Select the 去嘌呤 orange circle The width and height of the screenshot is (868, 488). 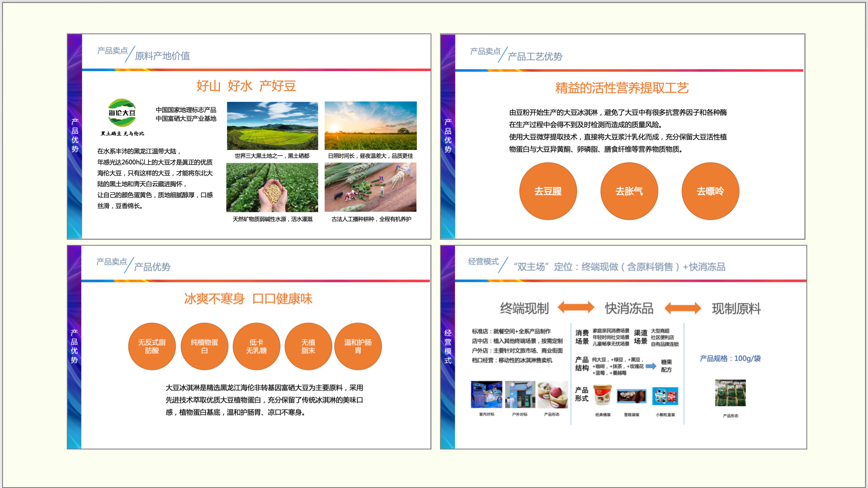pyautogui.click(x=710, y=191)
